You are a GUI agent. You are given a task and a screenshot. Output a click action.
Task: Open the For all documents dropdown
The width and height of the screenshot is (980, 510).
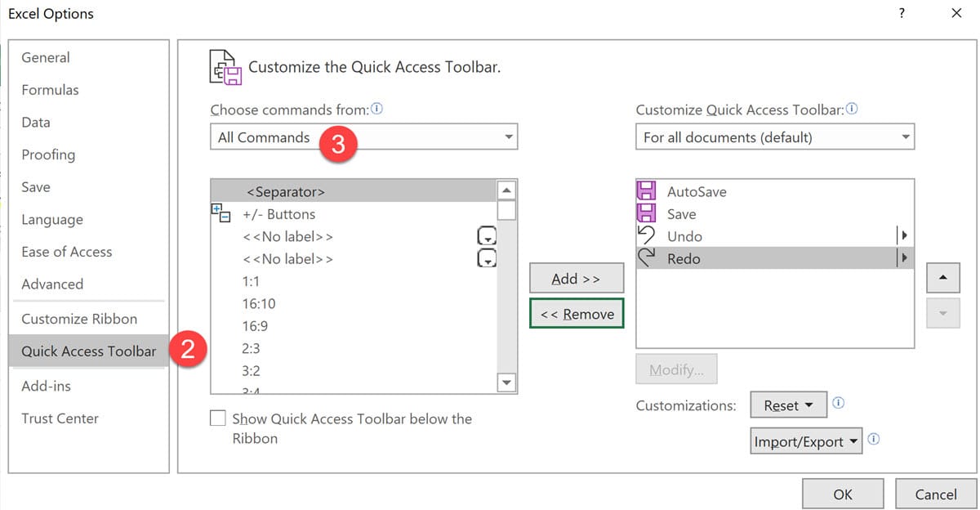coord(774,137)
